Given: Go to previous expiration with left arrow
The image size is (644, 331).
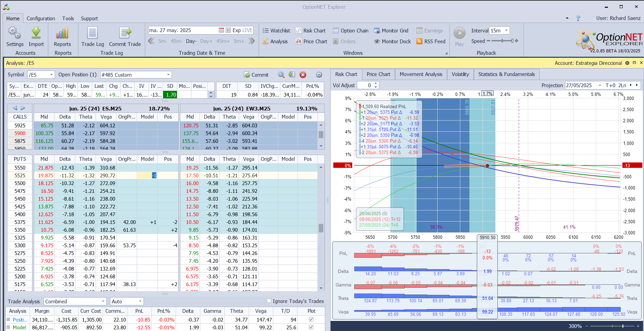Looking at the screenshot, I should pos(15,108).
